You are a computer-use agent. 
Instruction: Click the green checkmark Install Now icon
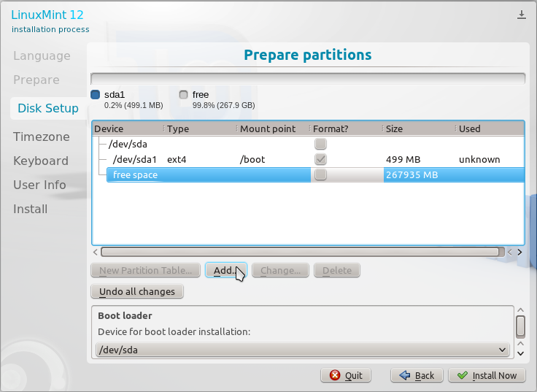461,375
